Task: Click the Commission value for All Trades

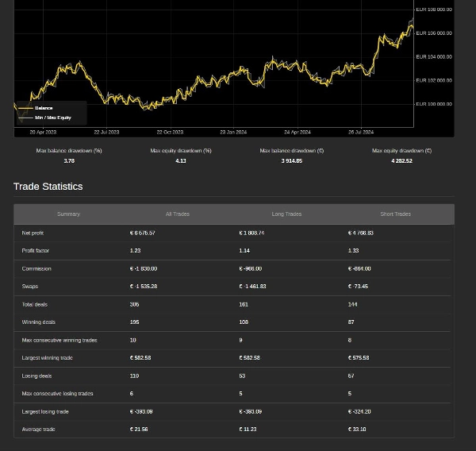Action: (x=143, y=268)
